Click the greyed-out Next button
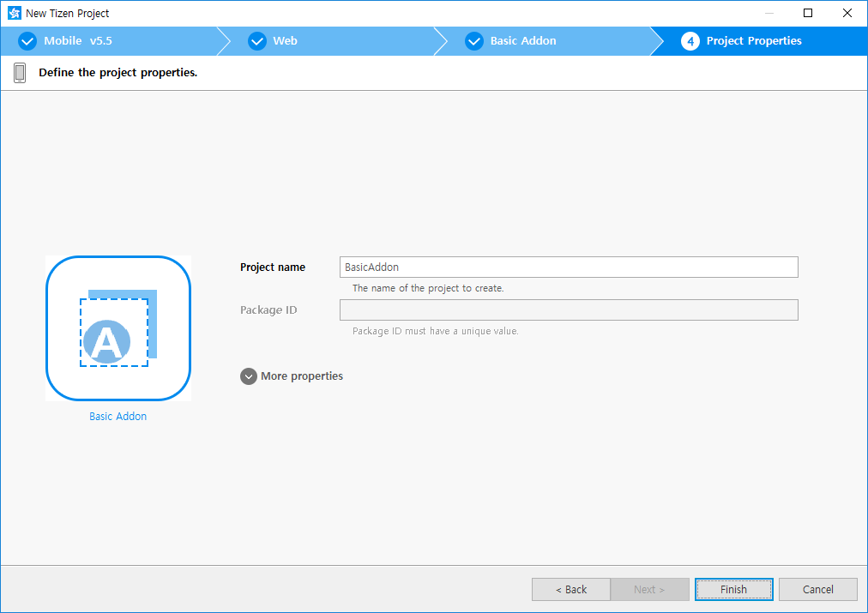This screenshot has height=613, width=868. click(649, 589)
